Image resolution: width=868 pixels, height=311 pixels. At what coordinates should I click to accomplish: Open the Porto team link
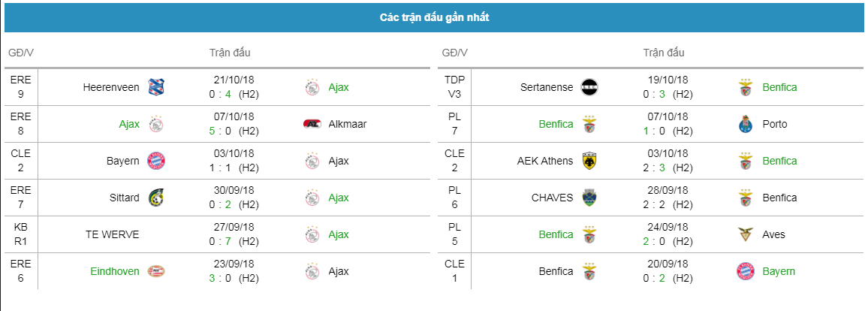pos(774,124)
